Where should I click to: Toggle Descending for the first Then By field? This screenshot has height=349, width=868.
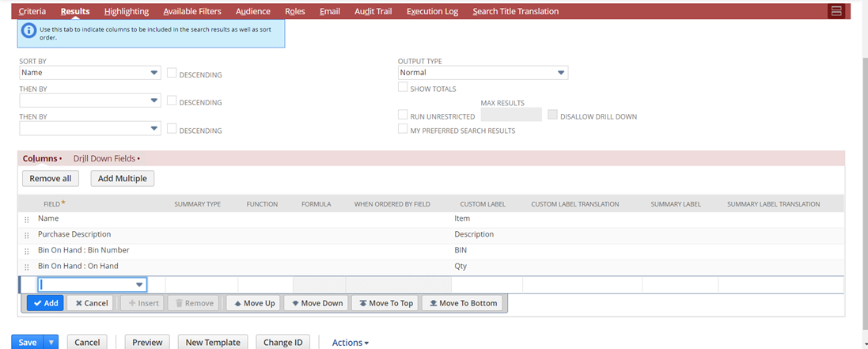coord(172,101)
